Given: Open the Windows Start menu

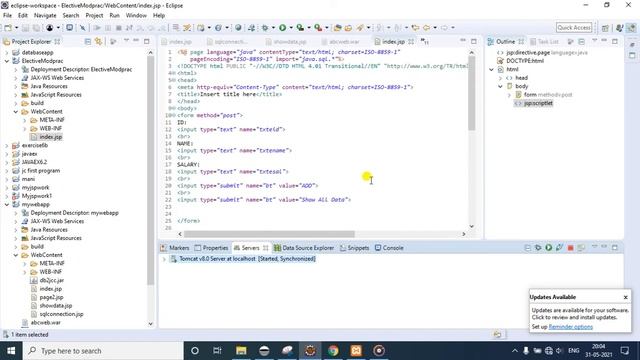Looking at the screenshot, I should 11,351.
